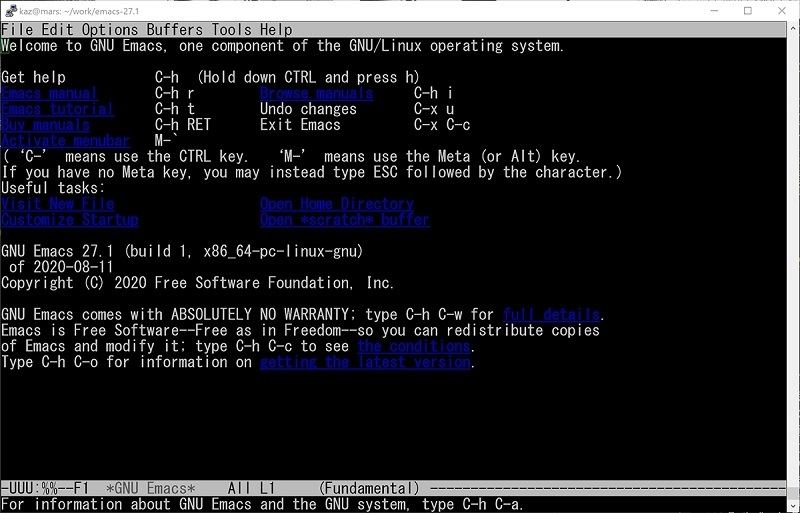The width and height of the screenshot is (800, 513).
Task: Follow the Emacs manual link
Action: pos(49,93)
